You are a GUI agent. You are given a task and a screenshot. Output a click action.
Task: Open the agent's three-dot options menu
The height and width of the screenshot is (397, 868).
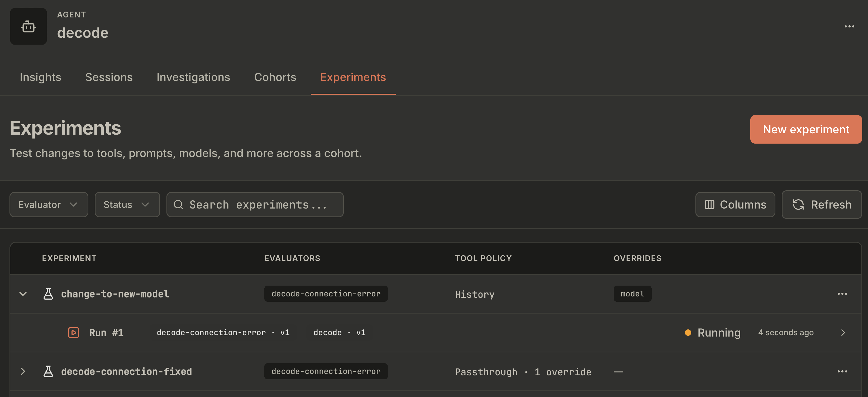pyautogui.click(x=849, y=26)
